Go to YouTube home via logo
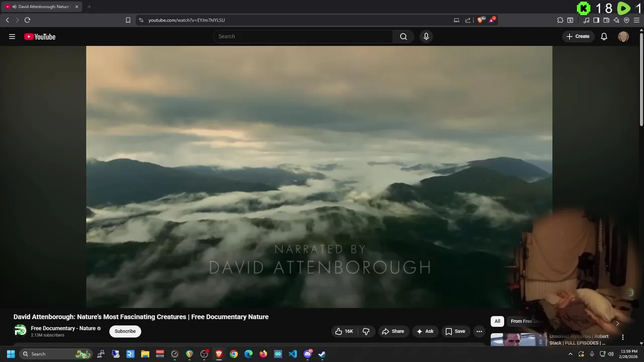The width and height of the screenshot is (644, 362). (40, 36)
